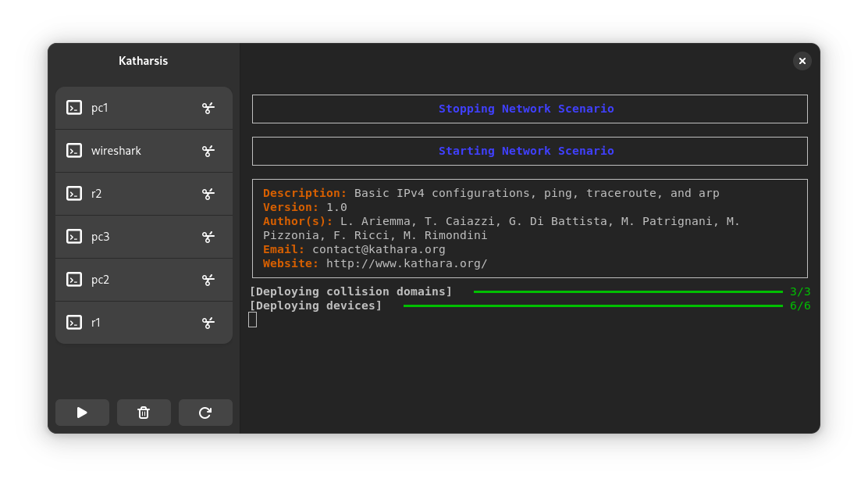Image resolution: width=868 pixels, height=486 pixels.
Task: Click the Deploying devices progress bar
Action: [593, 306]
